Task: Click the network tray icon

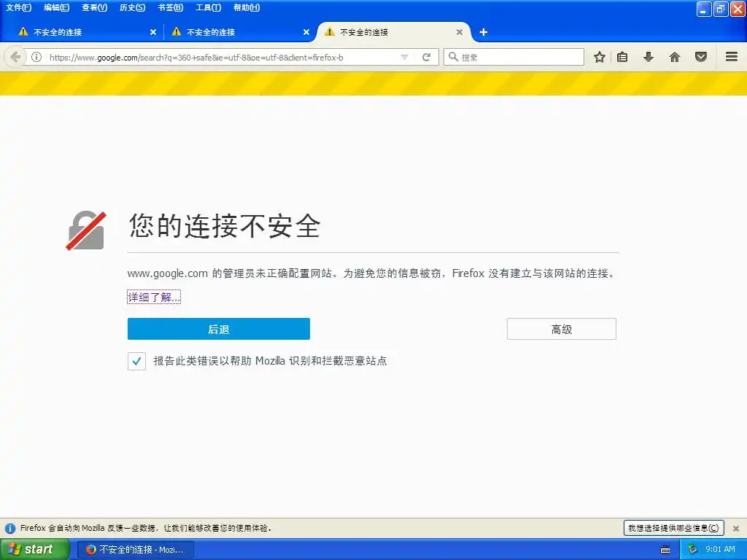Action: pyautogui.click(x=692, y=549)
